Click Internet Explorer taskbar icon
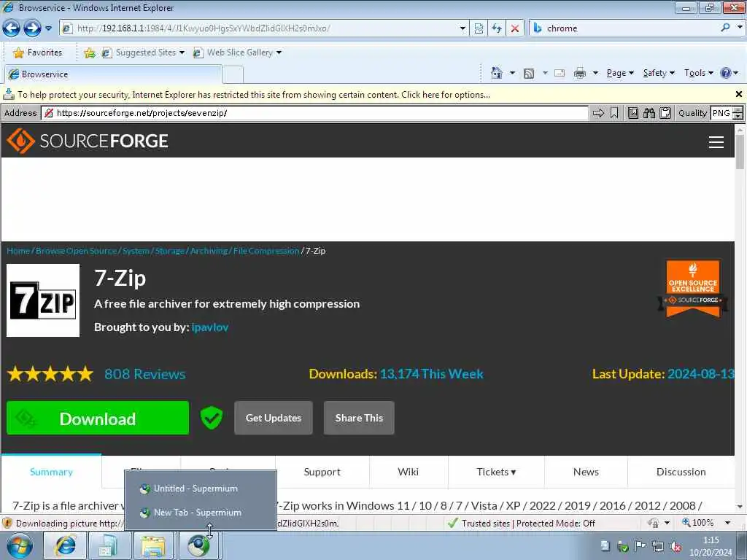The height and width of the screenshot is (560, 747). (x=65, y=546)
